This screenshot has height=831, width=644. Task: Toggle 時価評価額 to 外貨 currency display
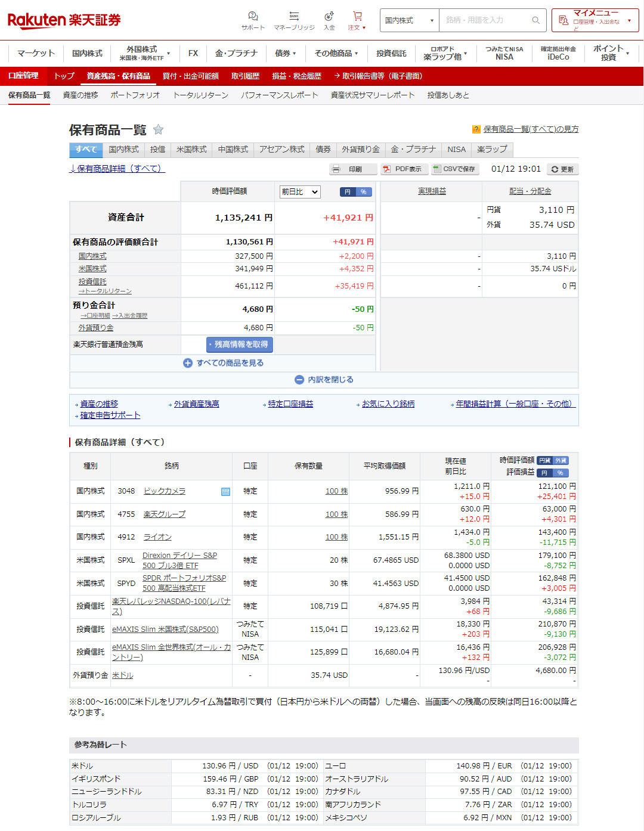pos(561,460)
